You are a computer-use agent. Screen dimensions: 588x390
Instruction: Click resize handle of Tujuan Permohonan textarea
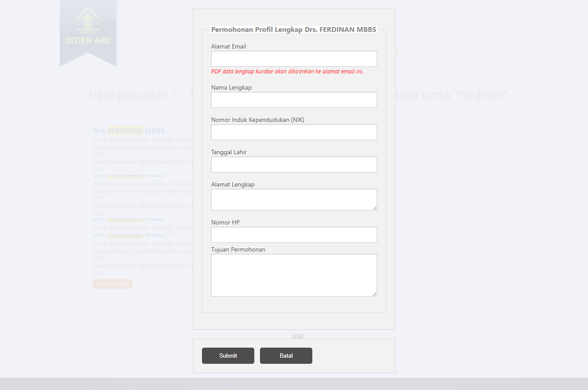[374, 294]
